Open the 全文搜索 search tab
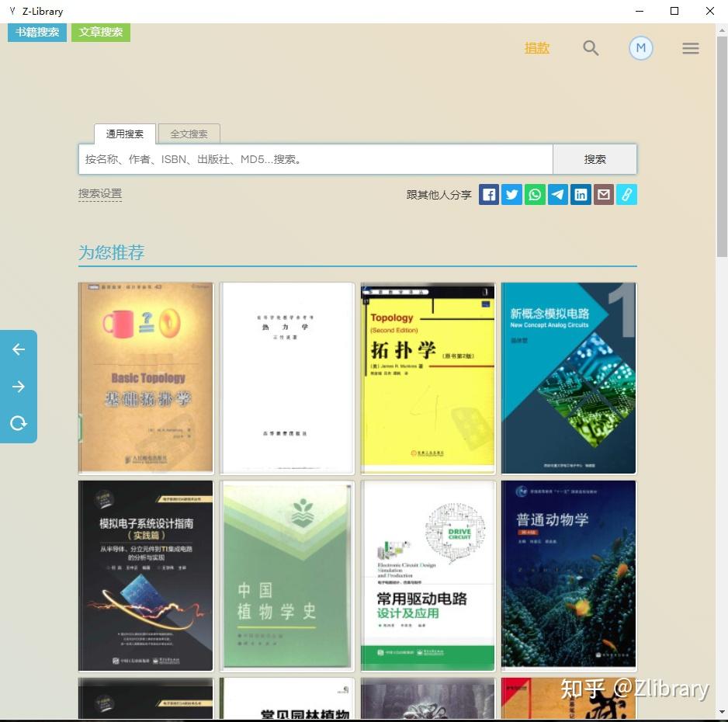The image size is (728, 722). click(189, 134)
